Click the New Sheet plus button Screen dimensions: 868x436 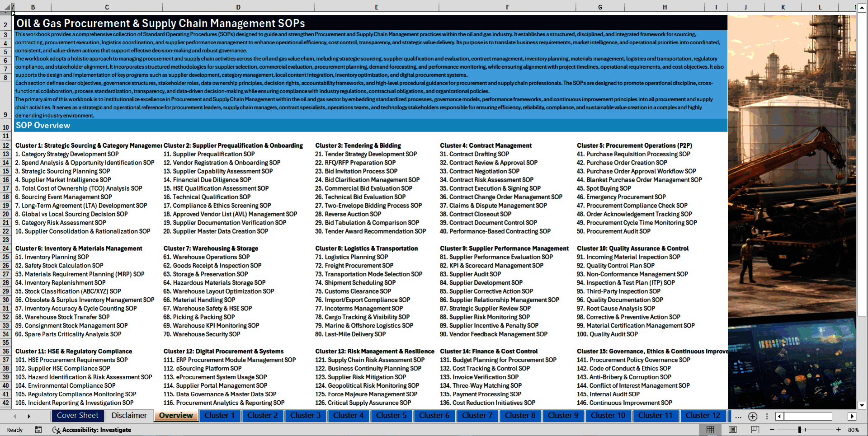coord(752,417)
